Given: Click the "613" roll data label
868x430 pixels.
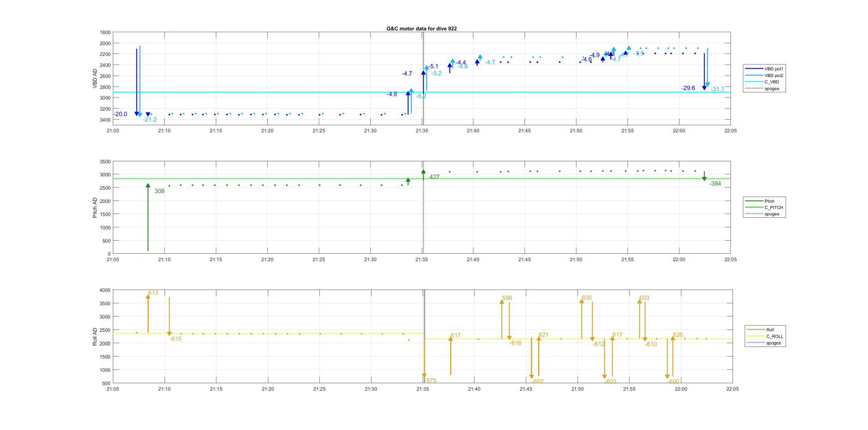Looking at the screenshot, I should point(153,293).
